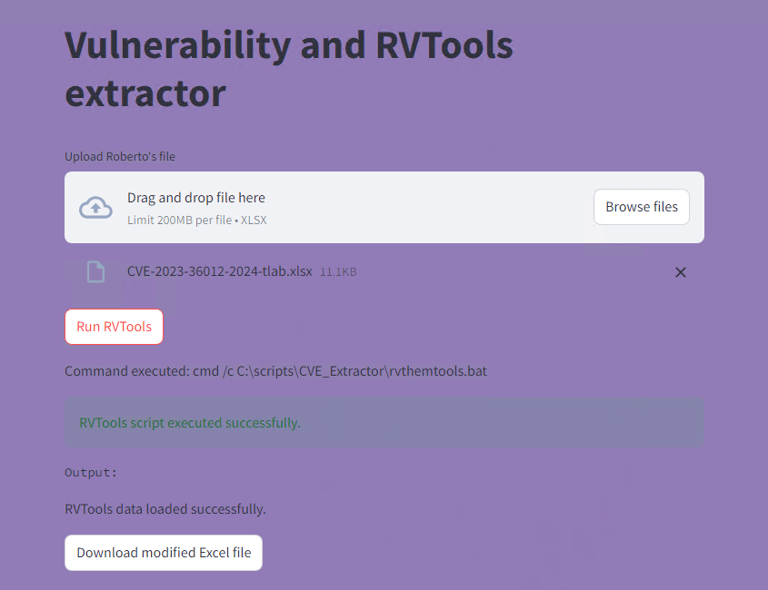Select the CVE-2023-36012-2024-tlab.xlsx file name
The height and width of the screenshot is (590, 768).
pos(219,272)
